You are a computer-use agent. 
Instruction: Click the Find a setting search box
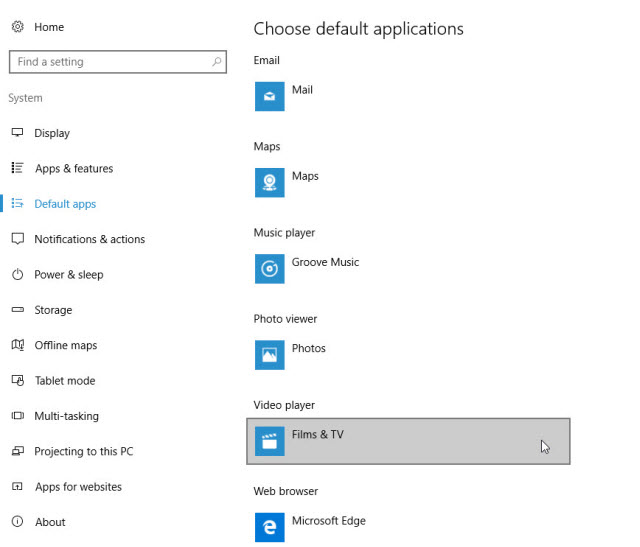(x=118, y=62)
